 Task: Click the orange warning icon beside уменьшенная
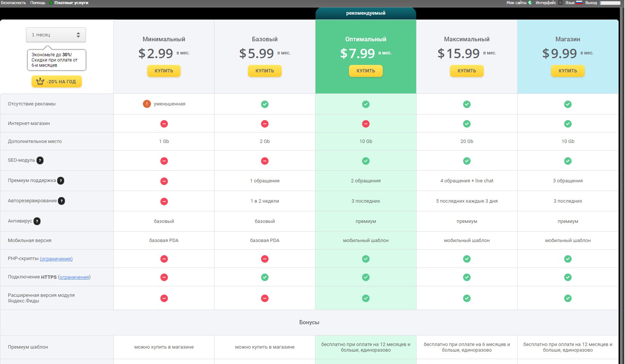(x=147, y=104)
